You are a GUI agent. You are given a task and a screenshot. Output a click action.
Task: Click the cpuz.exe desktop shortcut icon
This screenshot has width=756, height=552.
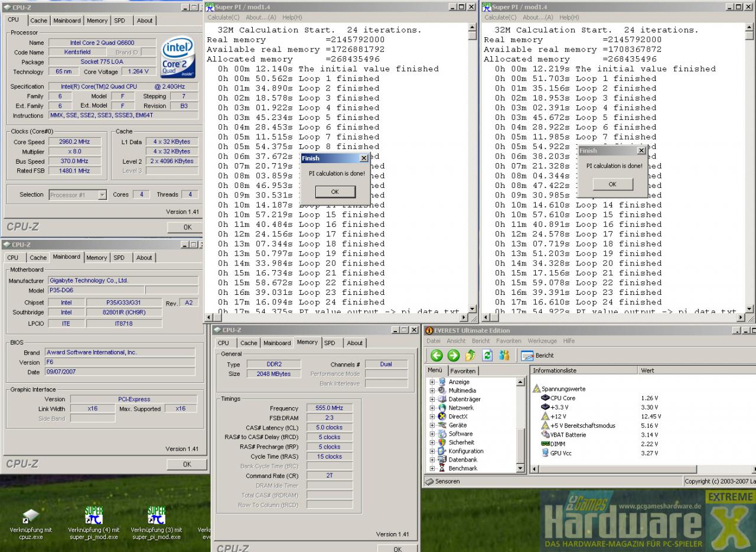[x=30, y=516]
